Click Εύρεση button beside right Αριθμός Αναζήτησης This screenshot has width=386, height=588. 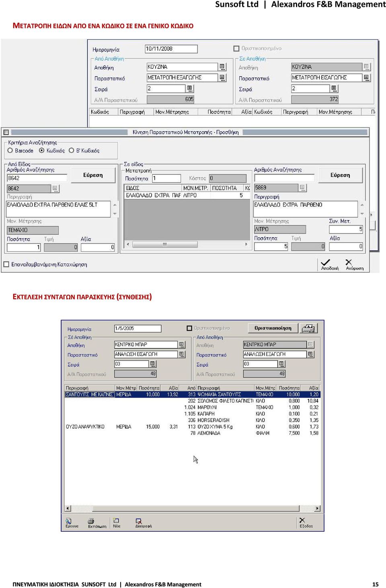340,175
